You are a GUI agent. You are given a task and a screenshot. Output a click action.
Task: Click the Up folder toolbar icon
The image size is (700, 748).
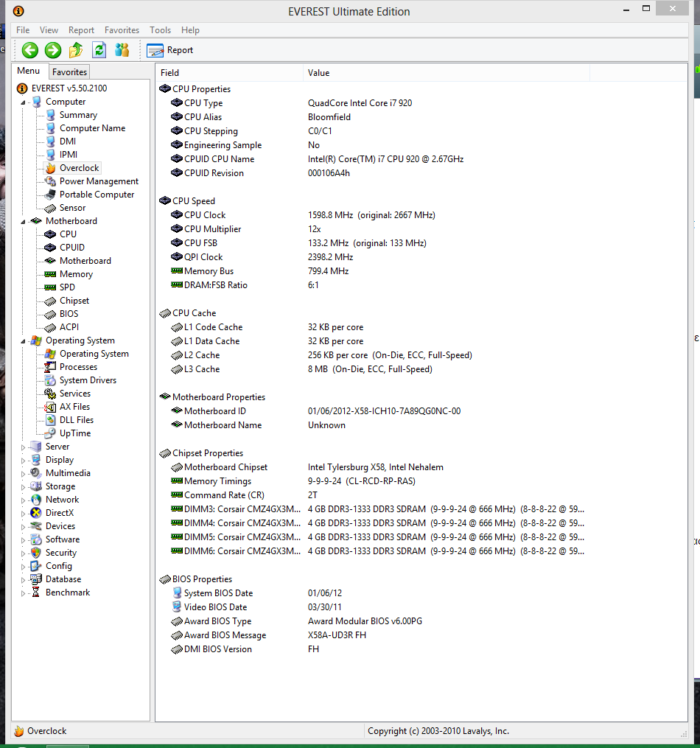(x=76, y=50)
